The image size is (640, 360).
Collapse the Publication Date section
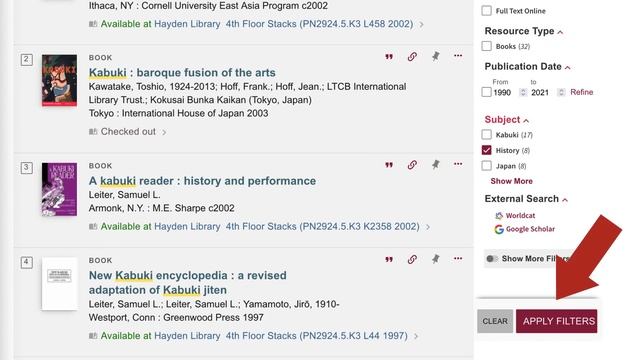point(568,68)
